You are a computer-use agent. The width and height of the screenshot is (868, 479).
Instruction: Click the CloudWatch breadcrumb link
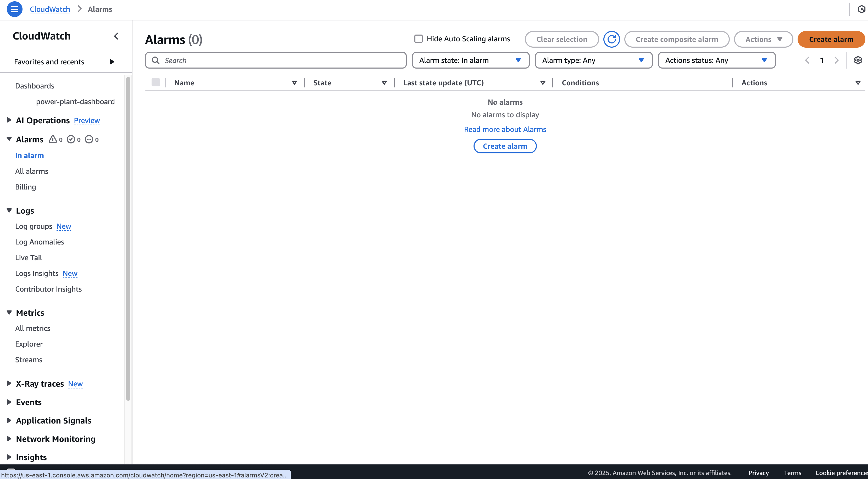50,9
